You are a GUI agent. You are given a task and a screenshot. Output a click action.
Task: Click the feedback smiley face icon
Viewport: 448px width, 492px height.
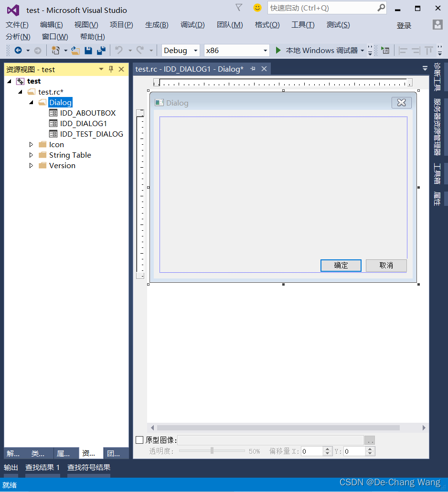(257, 8)
